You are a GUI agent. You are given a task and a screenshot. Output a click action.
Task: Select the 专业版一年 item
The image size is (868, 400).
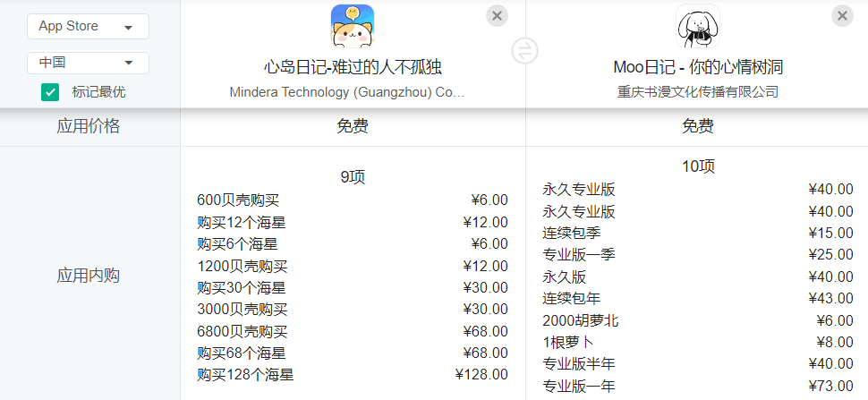pos(578,386)
